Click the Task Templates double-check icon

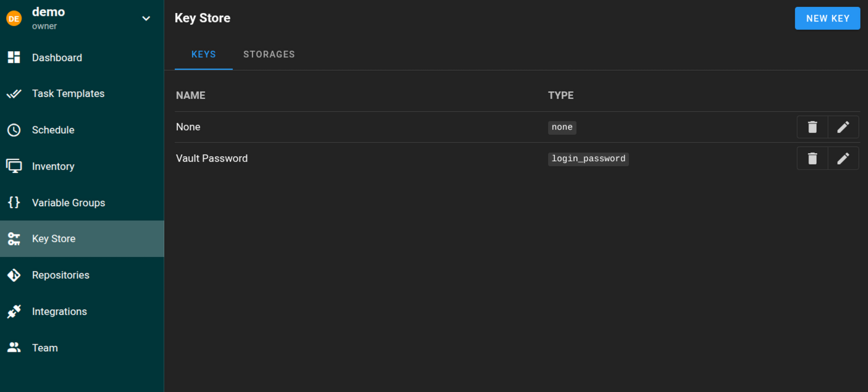[14, 94]
